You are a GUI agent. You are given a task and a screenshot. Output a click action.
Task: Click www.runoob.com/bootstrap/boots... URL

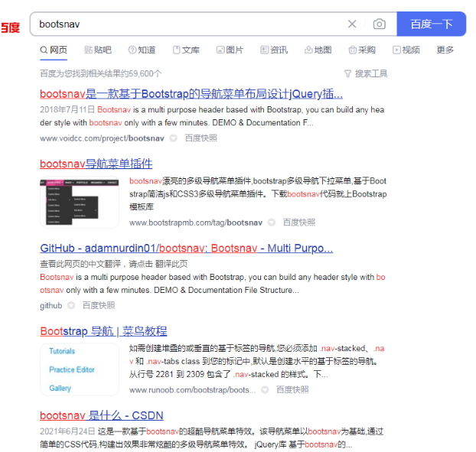192,390
